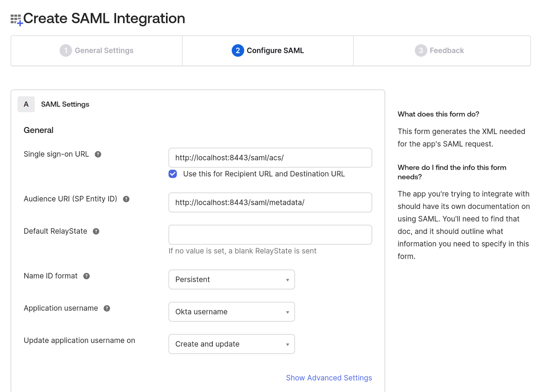536x392 pixels.
Task: Open help icon for Application username
Action: tap(107, 308)
